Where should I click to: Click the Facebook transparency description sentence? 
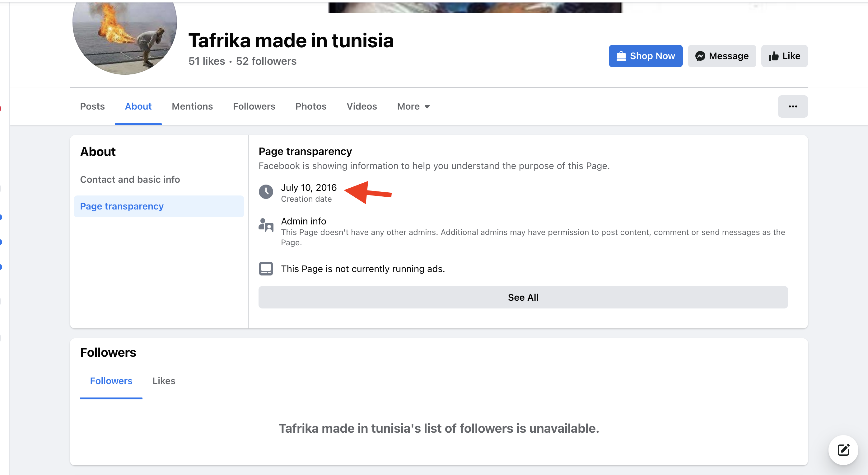[434, 166]
